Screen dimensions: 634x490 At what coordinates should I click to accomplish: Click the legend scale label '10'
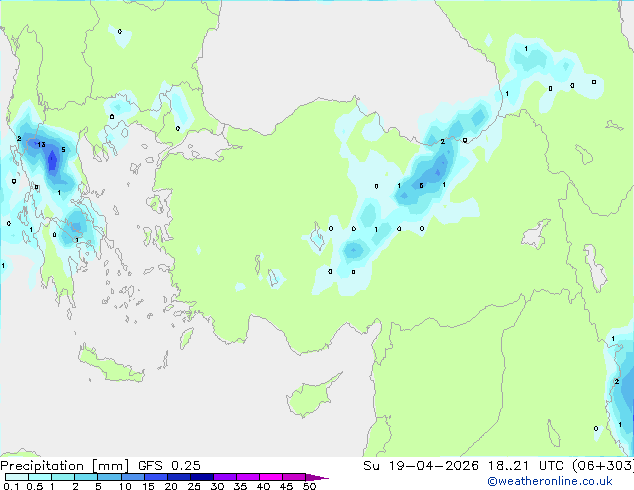tap(125, 486)
